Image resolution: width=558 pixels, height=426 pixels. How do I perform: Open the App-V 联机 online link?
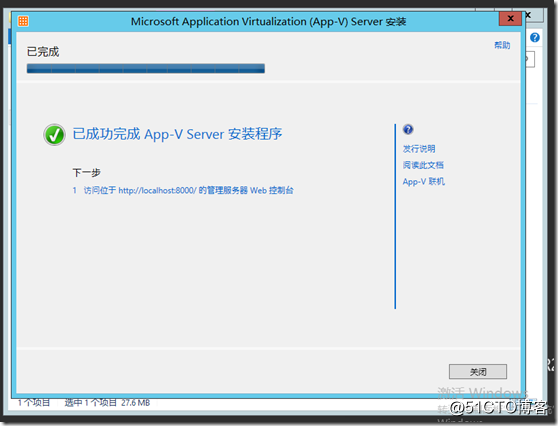click(x=423, y=182)
